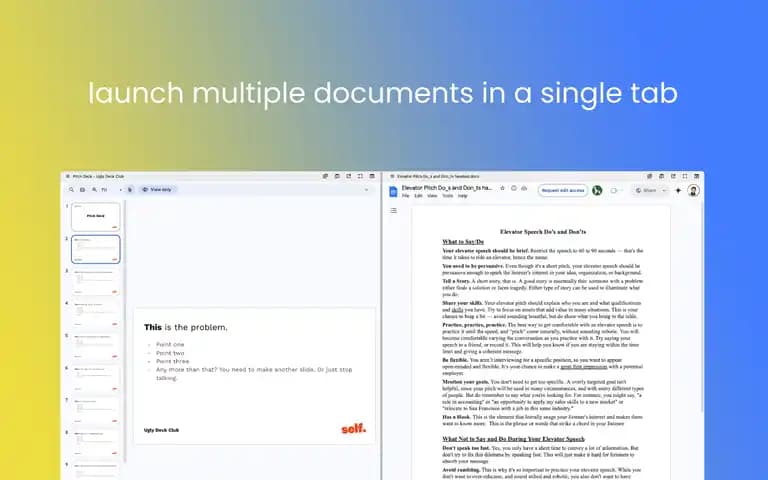Select the pointer cursor tool in Slides
768x480 pixels.
tap(130, 190)
